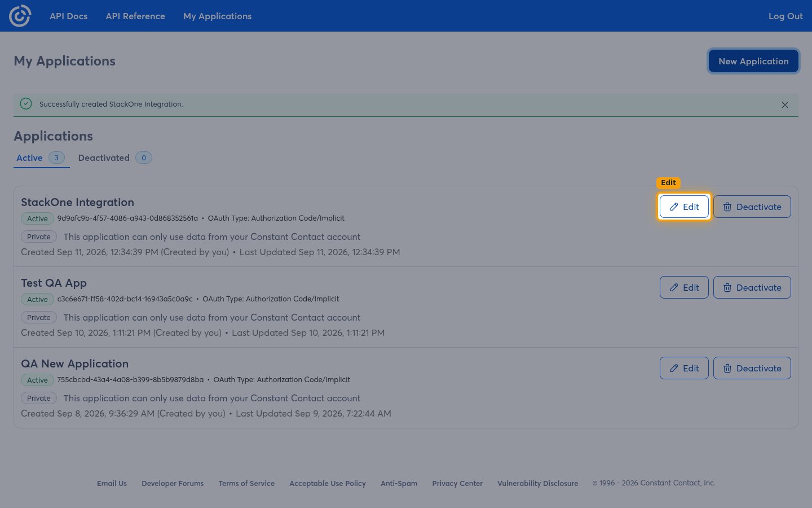Edit the StackOne Integration application
Image resolution: width=812 pixels, height=508 pixels.
(684, 207)
